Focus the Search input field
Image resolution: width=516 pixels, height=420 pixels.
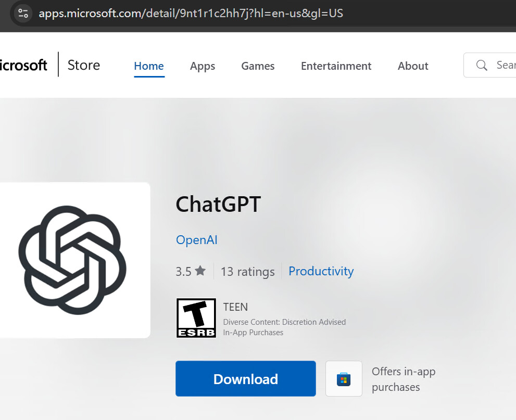point(490,65)
